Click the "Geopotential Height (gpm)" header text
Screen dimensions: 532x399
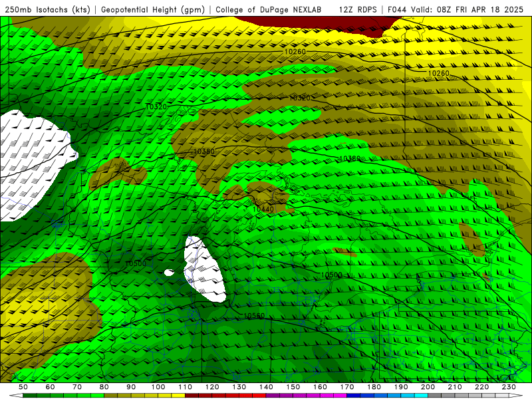pyautogui.click(x=153, y=9)
